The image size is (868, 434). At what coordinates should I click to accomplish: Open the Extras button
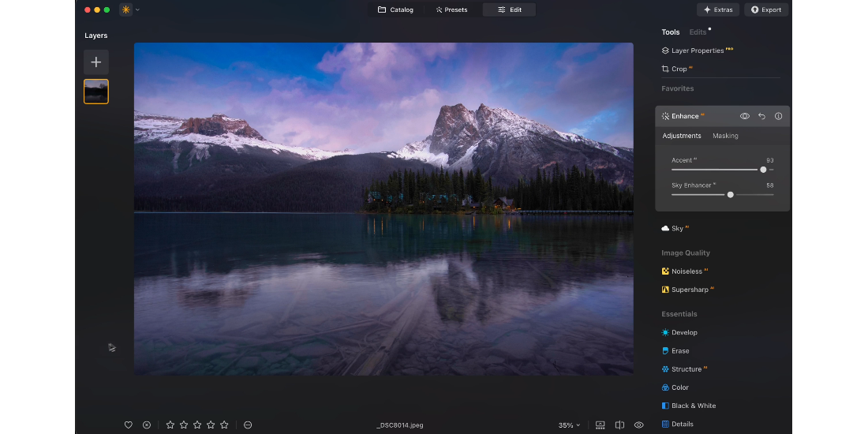pos(718,9)
